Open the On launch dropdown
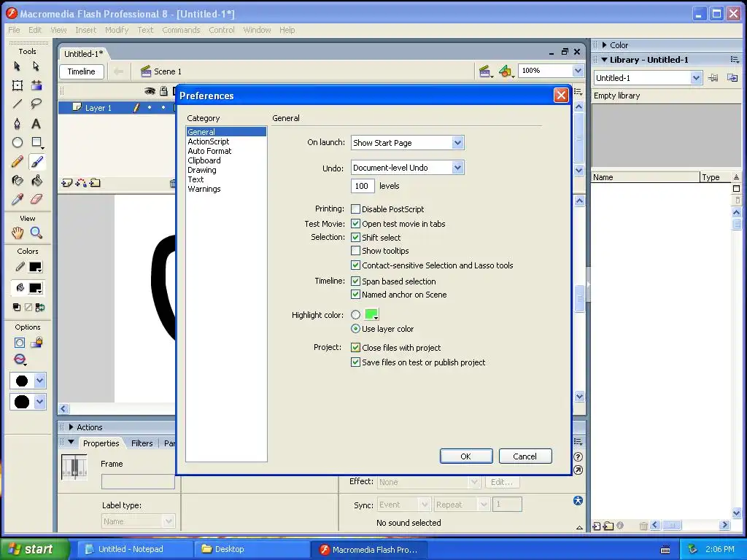 pos(457,142)
